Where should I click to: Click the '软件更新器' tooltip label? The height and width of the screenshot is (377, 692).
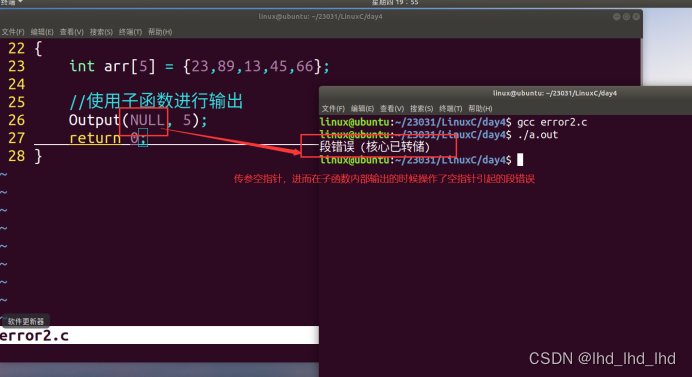click(x=26, y=321)
